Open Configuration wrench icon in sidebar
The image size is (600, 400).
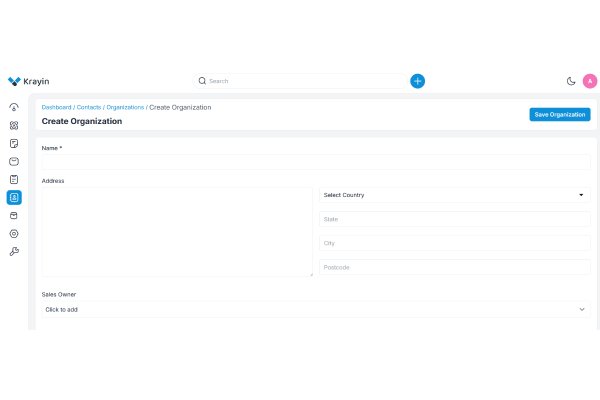[14, 251]
